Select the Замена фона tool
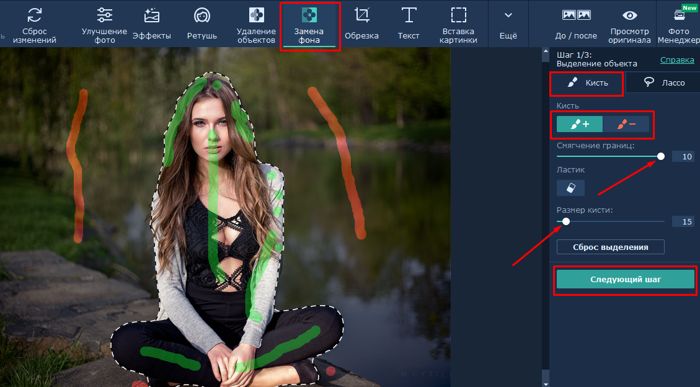 tap(309, 25)
